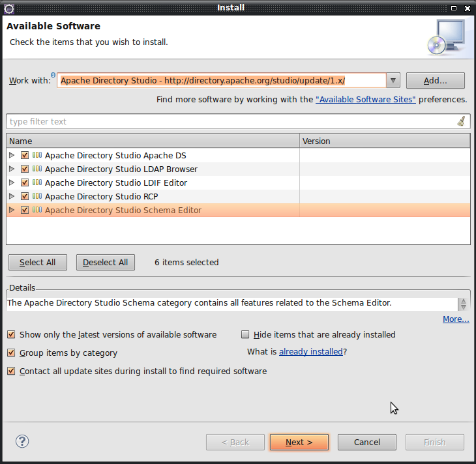
Task: Uncheck Apache Directory Studio Apache DS checkbox
Action: 25,156
